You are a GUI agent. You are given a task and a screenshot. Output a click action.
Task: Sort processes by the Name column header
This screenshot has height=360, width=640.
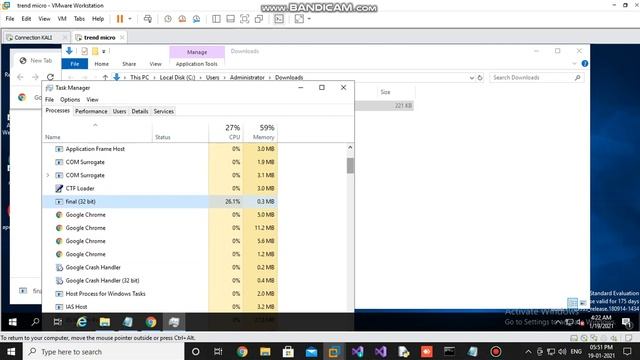(97, 132)
